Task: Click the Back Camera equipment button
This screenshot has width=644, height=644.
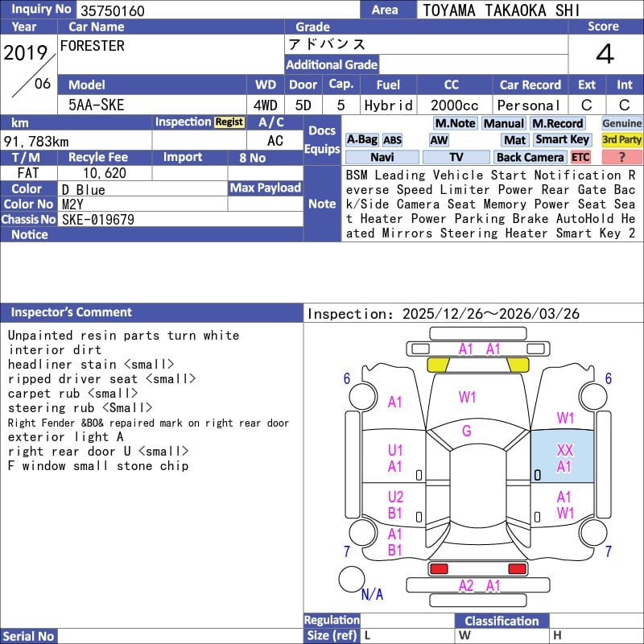Action: [x=530, y=158]
